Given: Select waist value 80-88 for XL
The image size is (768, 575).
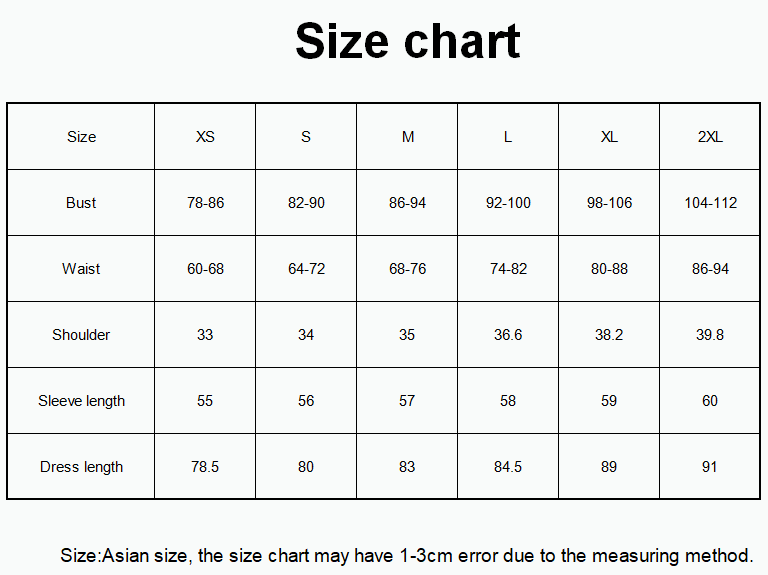Looking at the screenshot, I should pos(609,269).
